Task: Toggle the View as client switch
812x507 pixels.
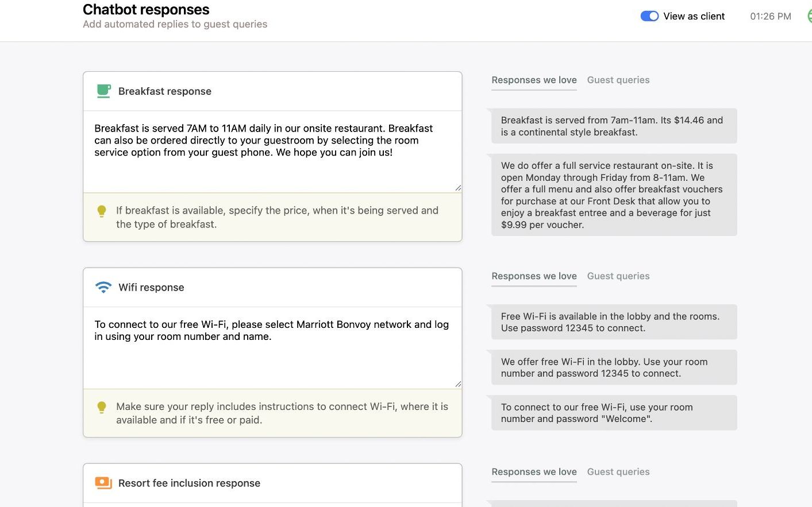Action: point(649,16)
